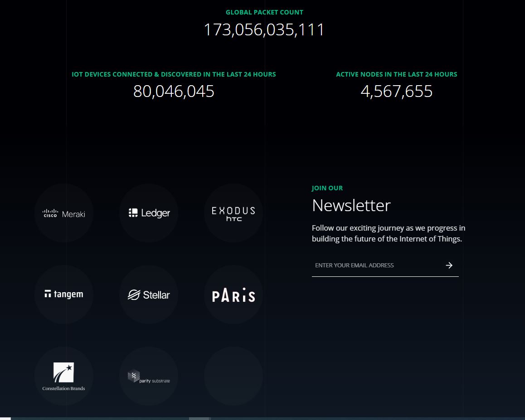
Task: Click the Constellation Brands logo
Action: pyautogui.click(x=63, y=376)
